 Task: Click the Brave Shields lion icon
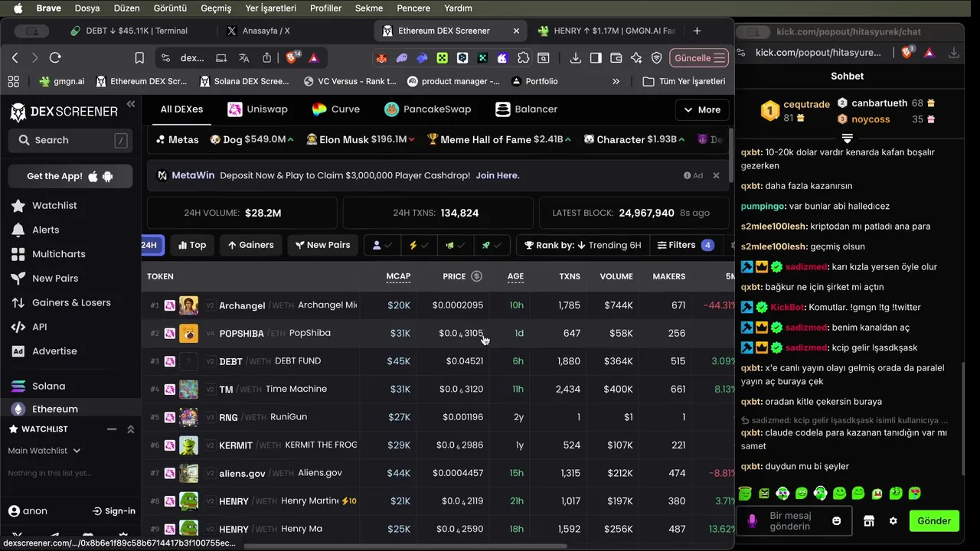(292, 57)
